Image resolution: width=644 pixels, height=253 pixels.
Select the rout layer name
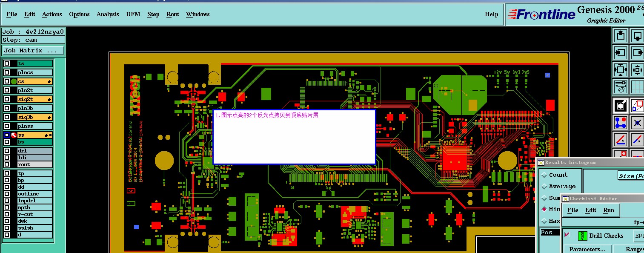[35, 164]
